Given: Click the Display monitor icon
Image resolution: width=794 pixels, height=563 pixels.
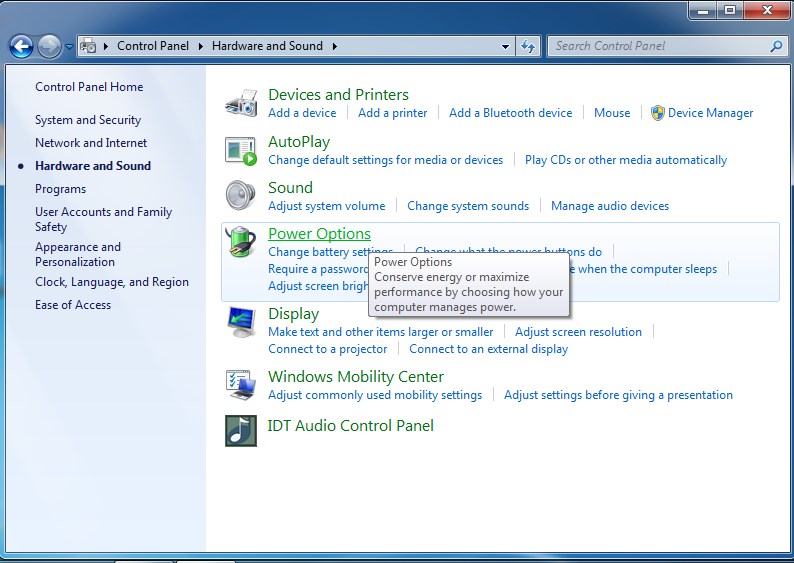Looking at the screenshot, I should point(241,322).
